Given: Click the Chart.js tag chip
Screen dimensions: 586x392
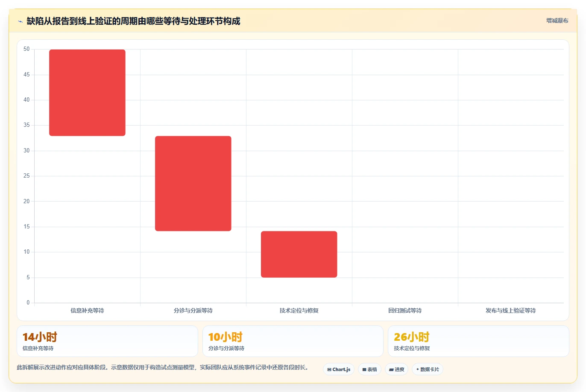Looking at the screenshot, I should click(x=339, y=369).
